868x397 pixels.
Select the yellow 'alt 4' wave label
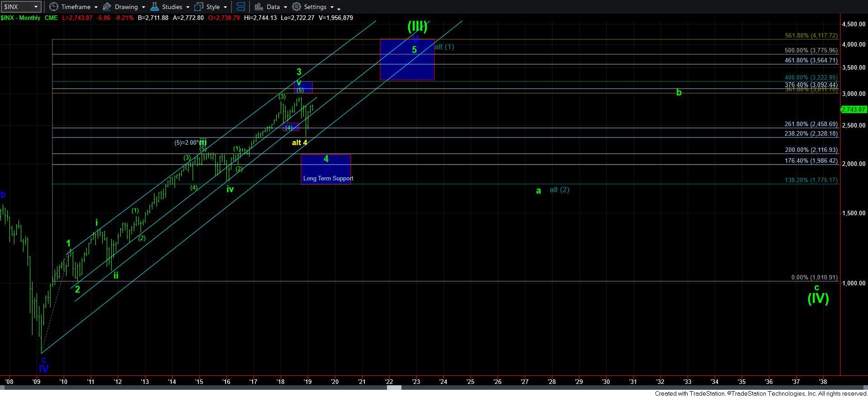pos(300,142)
